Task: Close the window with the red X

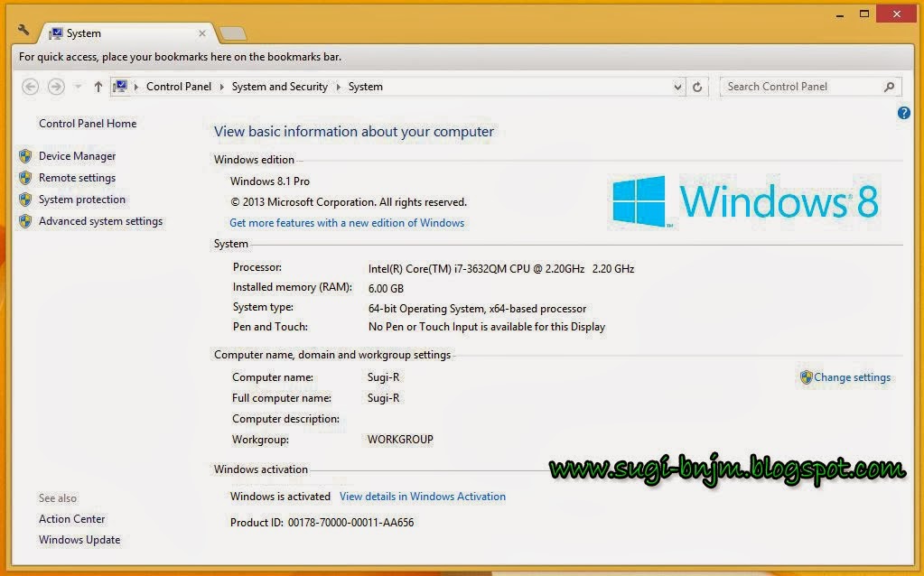Action: [896, 14]
